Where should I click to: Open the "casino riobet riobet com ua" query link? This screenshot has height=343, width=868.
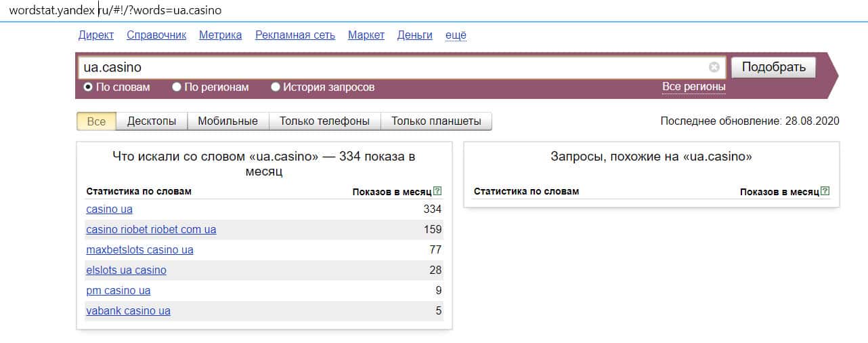click(151, 230)
